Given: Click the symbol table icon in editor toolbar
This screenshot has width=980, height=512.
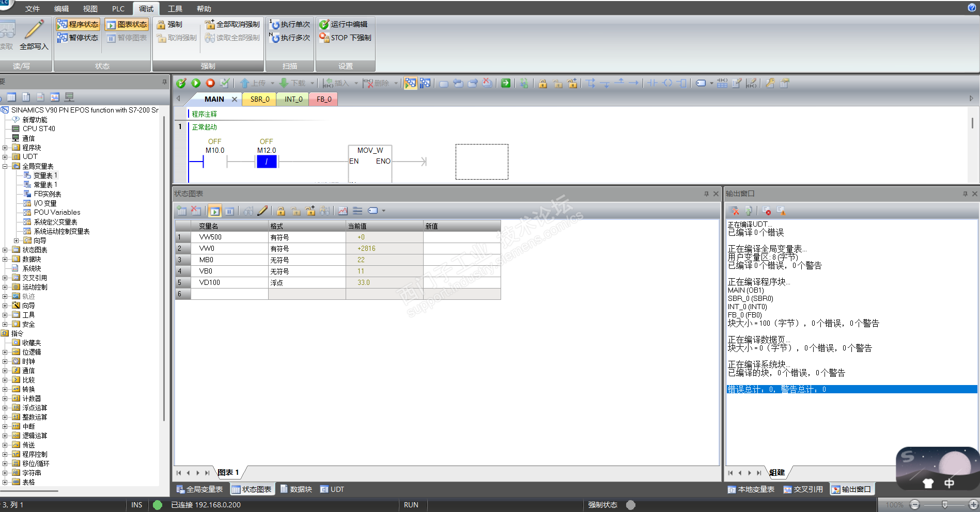Looking at the screenshot, I should 722,83.
